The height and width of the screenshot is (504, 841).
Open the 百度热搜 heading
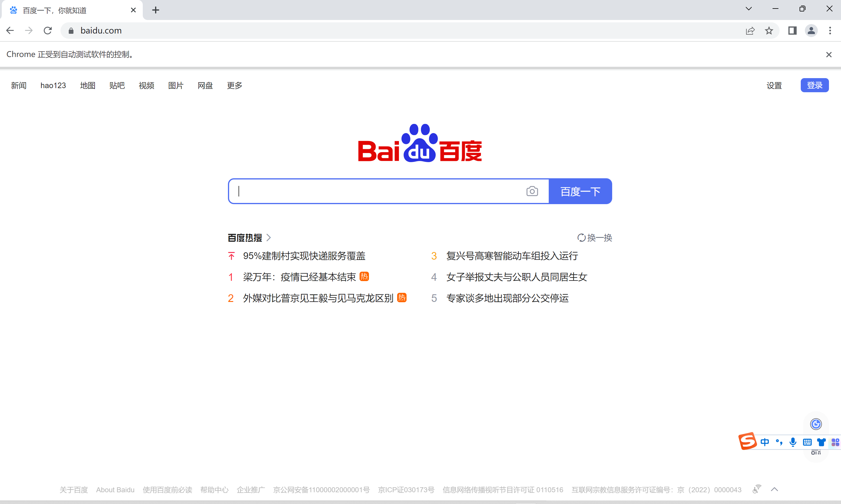(249, 238)
